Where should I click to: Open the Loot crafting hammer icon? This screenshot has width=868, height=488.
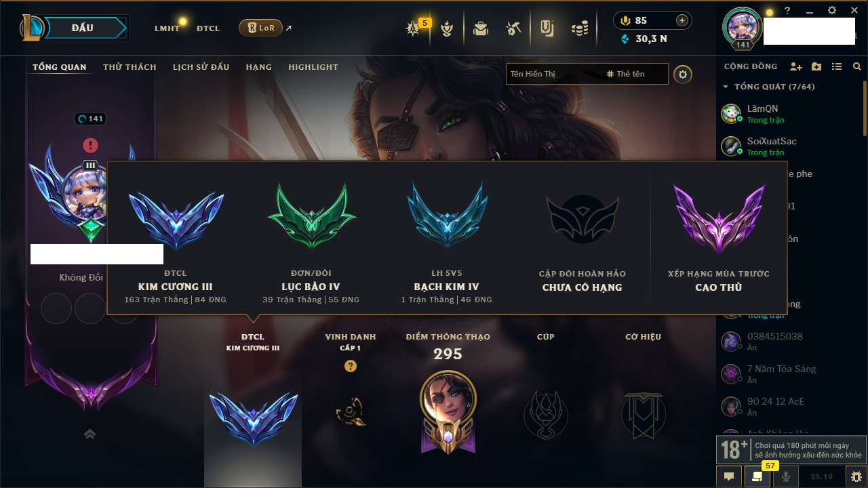pos(513,28)
